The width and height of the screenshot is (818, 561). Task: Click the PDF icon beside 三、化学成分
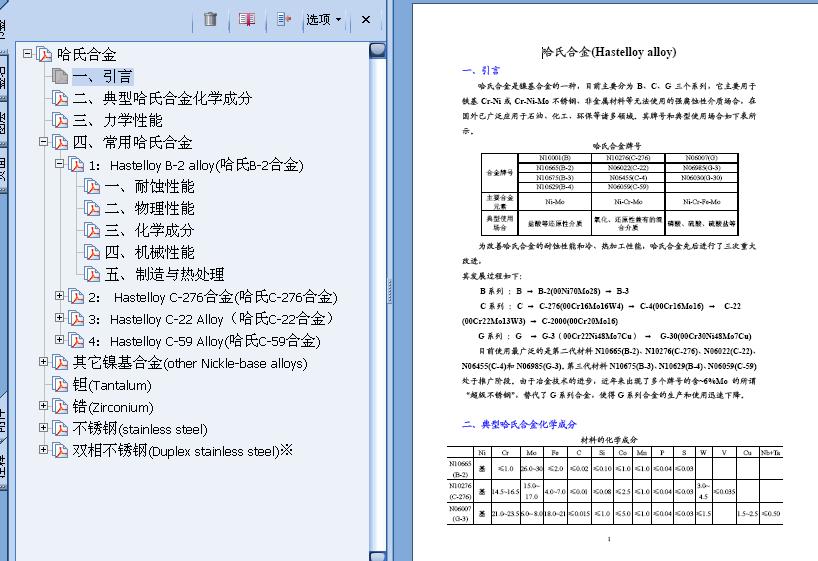[x=92, y=231]
